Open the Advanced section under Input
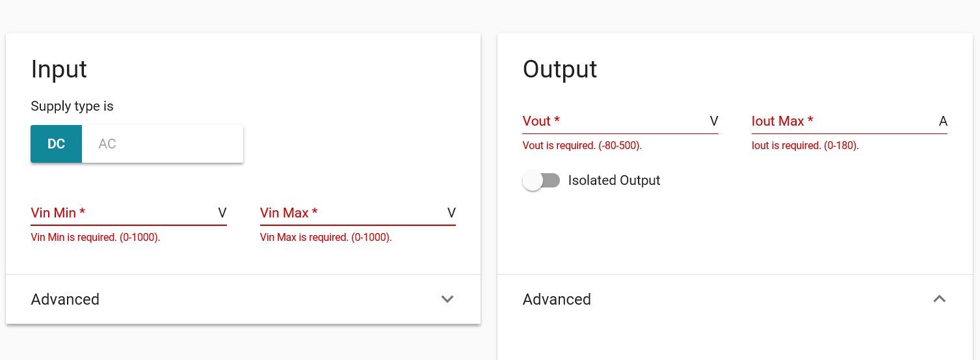980x360 pixels. tap(65, 299)
